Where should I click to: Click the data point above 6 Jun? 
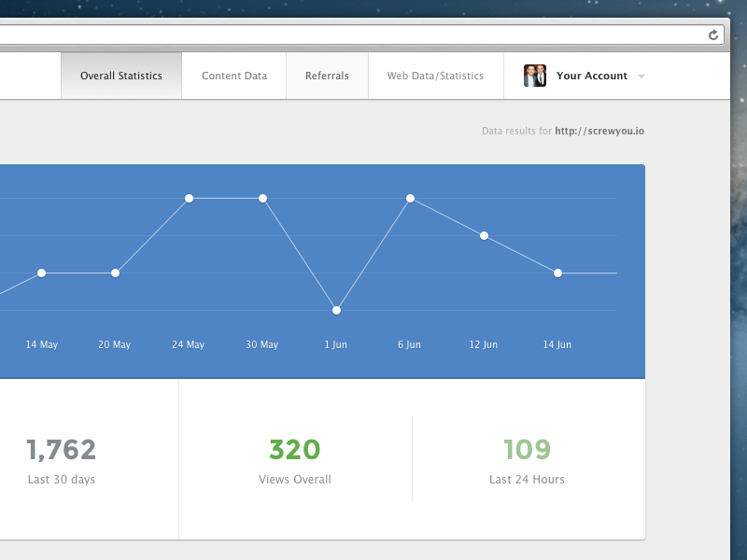point(410,198)
